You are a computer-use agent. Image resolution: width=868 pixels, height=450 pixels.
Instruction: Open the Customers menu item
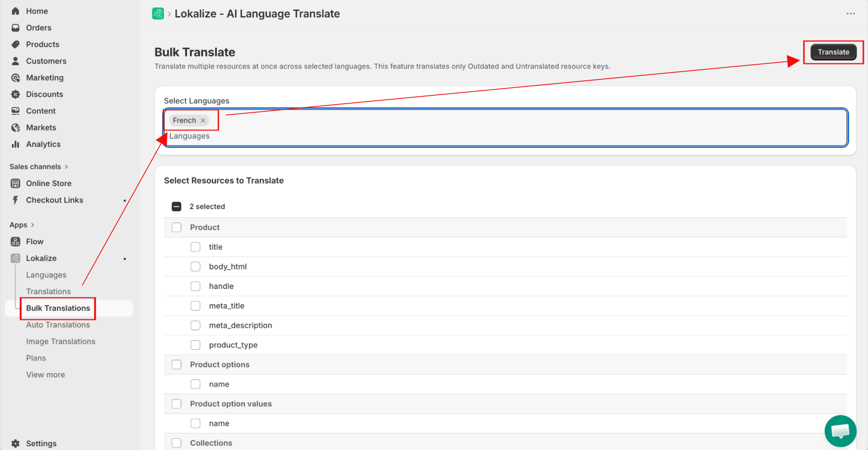pyautogui.click(x=46, y=61)
